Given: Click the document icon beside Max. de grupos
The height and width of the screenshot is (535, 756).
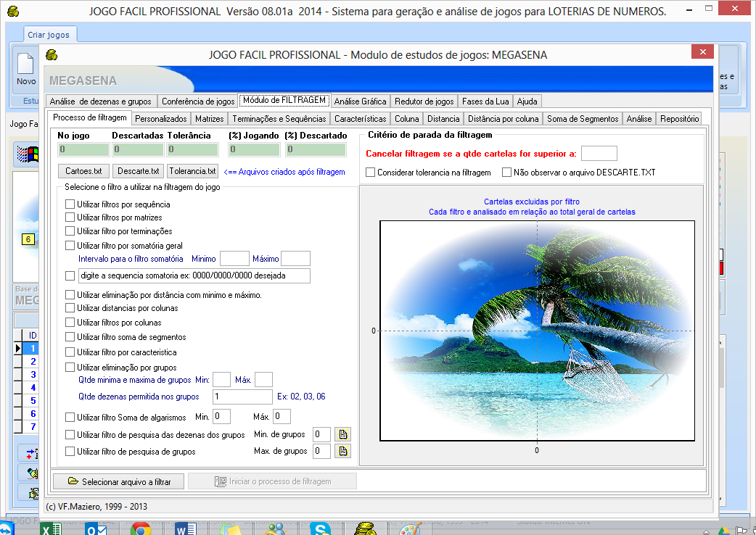Looking at the screenshot, I should click(x=344, y=451).
